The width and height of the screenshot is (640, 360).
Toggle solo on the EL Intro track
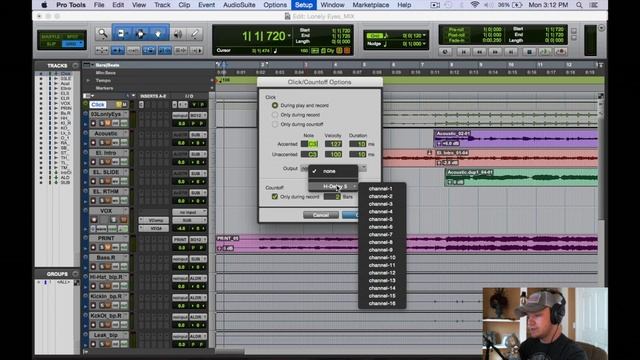tap(102, 162)
